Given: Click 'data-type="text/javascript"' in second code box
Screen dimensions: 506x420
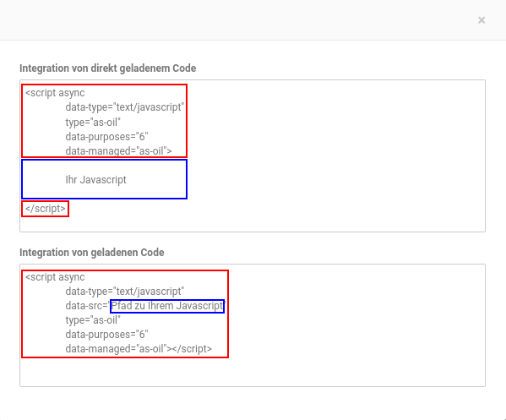Looking at the screenshot, I should (124, 292).
